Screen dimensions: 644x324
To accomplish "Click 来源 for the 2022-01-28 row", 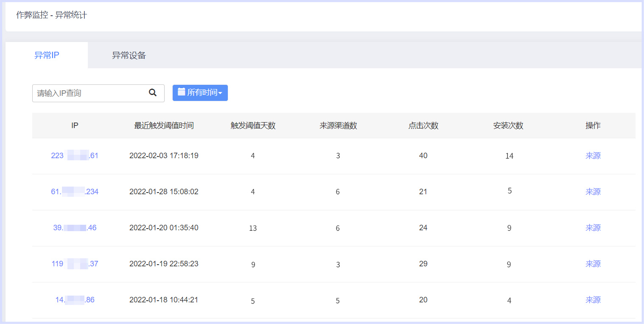I will [593, 192].
